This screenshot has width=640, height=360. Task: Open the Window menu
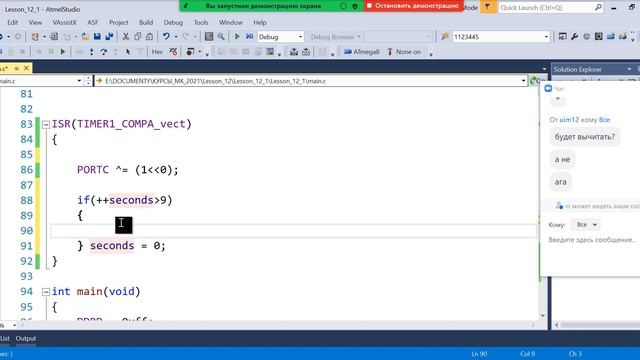coord(231,22)
